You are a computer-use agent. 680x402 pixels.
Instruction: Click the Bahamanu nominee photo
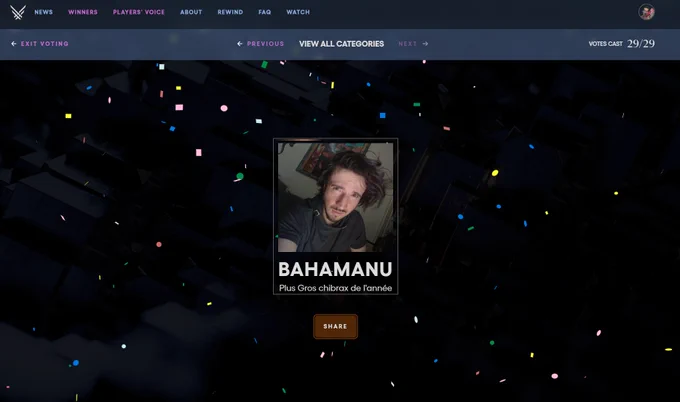coord(336,197)
